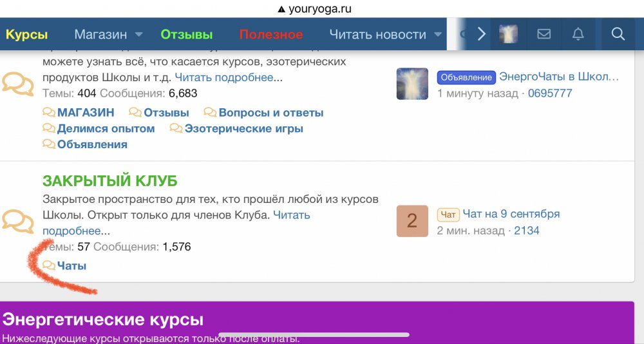Open the Чаты subforum link
This screenshot has width=644, height=344.
[71, 265]
